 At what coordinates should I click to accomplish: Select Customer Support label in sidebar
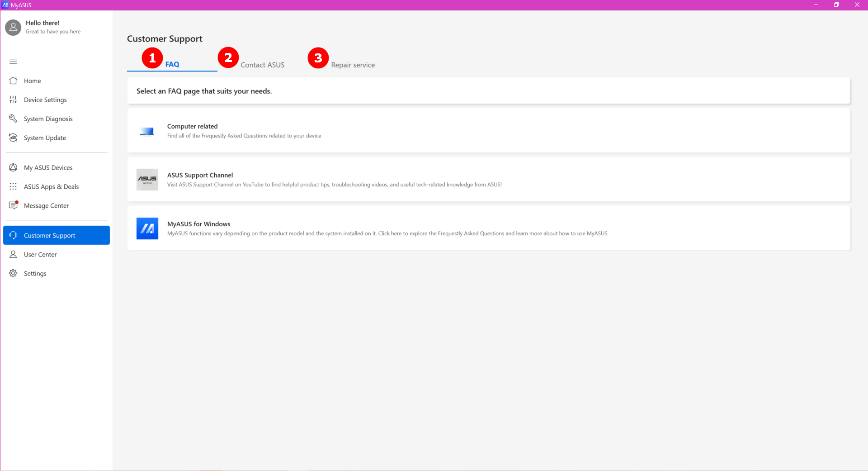[49, 236]
